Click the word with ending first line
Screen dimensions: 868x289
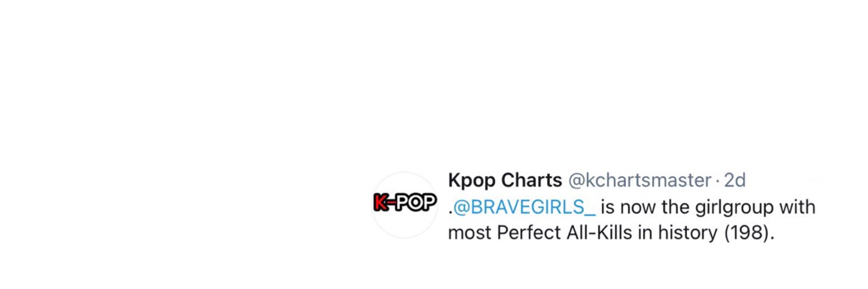click(795, 207)
